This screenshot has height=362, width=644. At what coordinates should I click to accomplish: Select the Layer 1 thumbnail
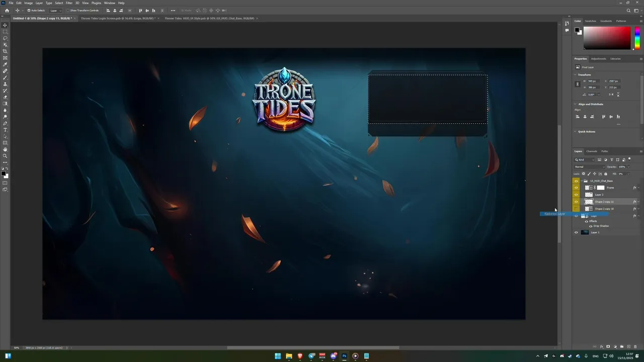tap(585, 232)
